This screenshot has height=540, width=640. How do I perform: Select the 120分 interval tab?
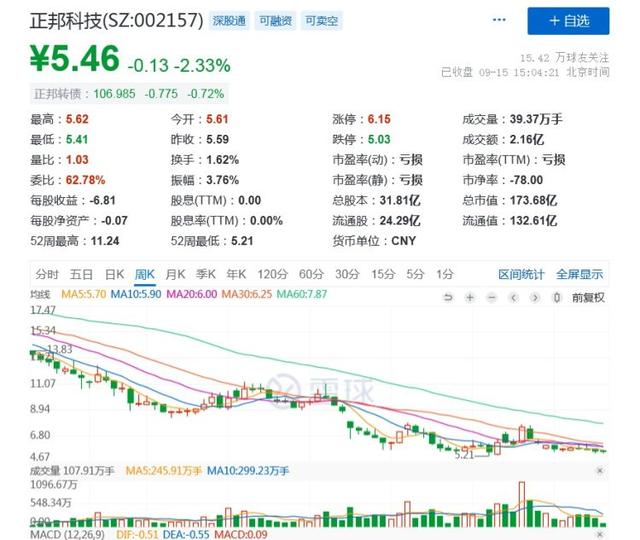(272, 274)
